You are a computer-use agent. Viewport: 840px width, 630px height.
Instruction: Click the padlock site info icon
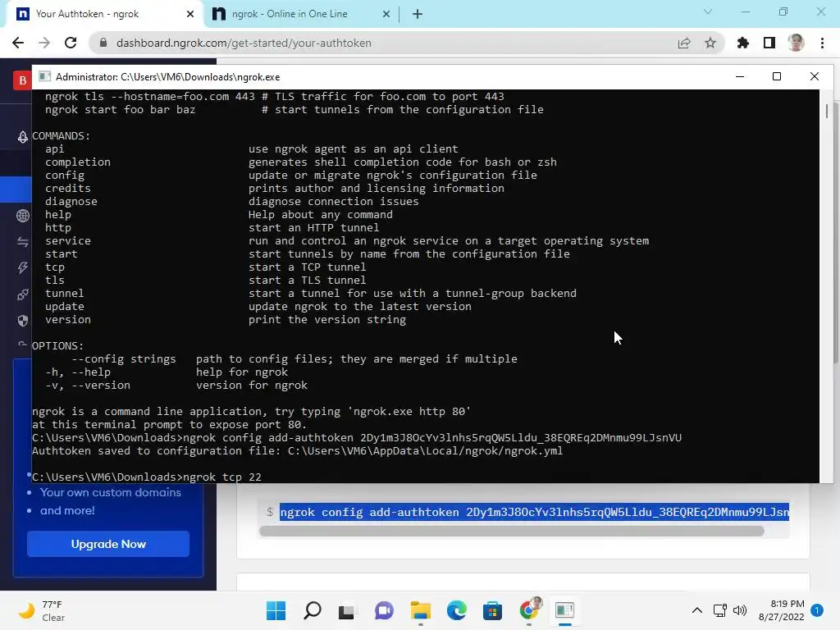click(103, 43)
